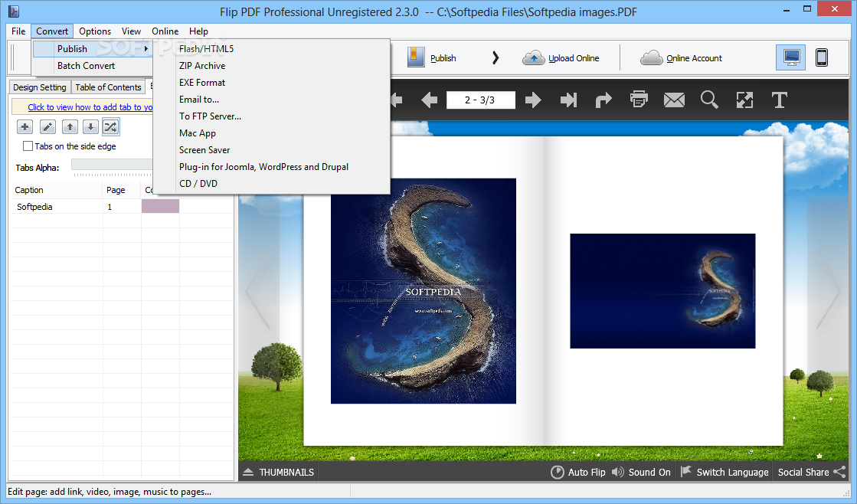857x504 pixels.
Task: Move tab down with arrow icon
Action: (90, 127)
